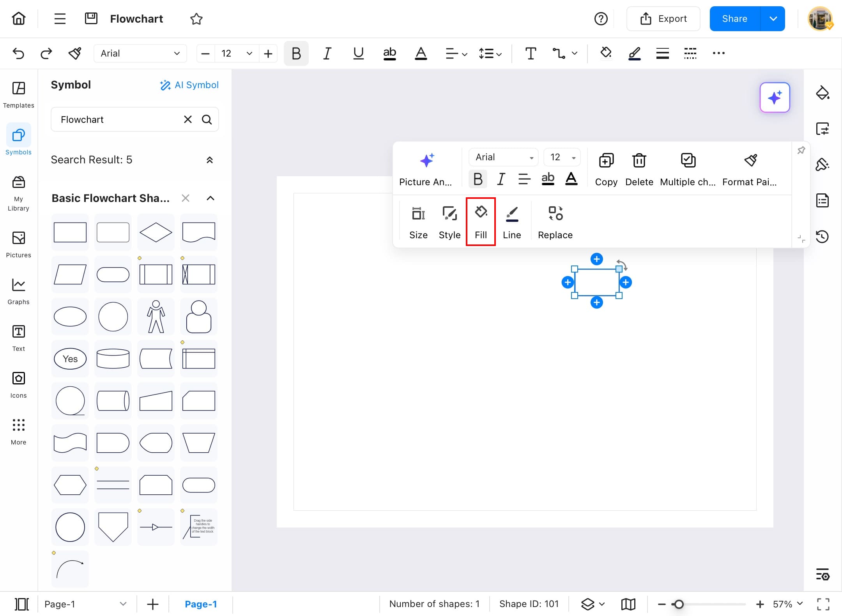Image resolution: width=842 pixels, height=616 pixels.
Task: Toggle bold in the top toolbar
Action: 296,53
